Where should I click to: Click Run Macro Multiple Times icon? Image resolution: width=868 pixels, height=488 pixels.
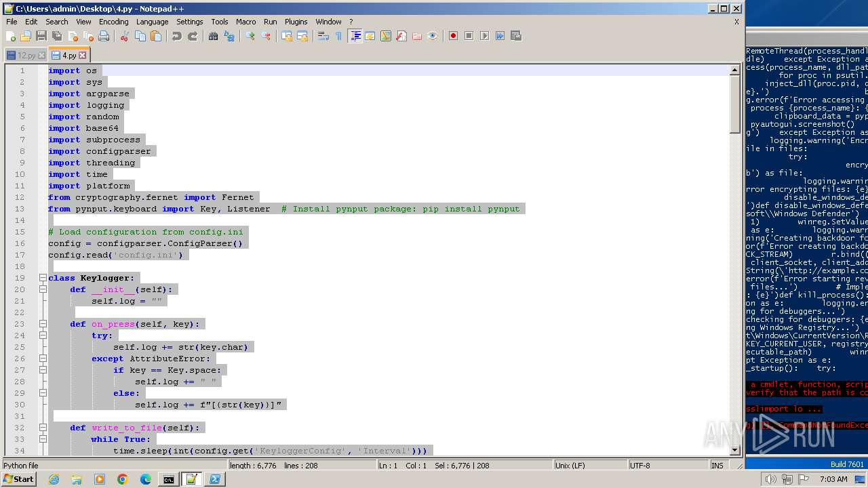(x=500, y=36)
